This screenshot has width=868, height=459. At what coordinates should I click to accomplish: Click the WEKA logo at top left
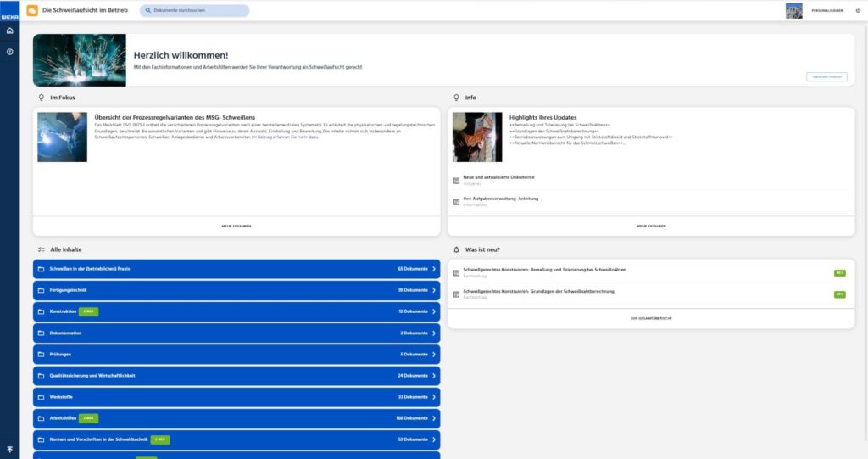coord(9,17)
